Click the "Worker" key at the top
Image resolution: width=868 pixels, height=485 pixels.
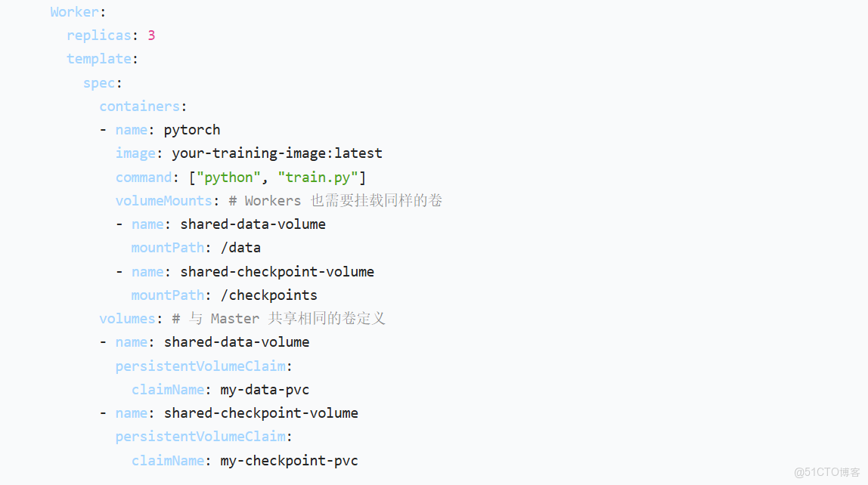click(74, 12)
